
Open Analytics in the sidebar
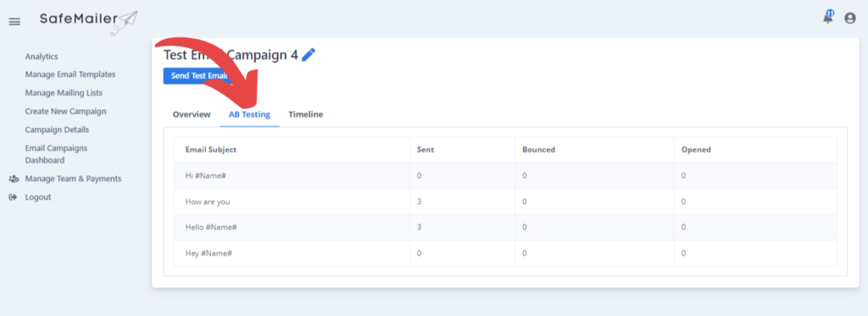coord(42,57)
